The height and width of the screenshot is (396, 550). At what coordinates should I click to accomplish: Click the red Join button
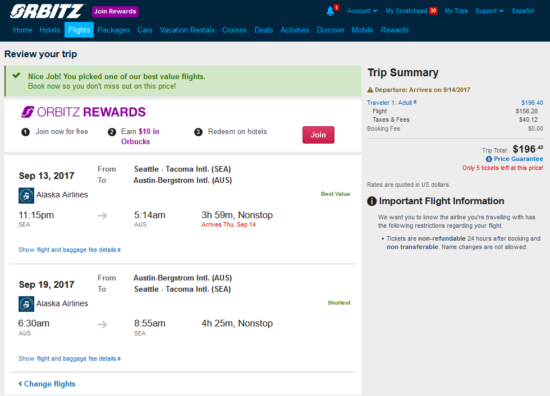pos(318,135)
